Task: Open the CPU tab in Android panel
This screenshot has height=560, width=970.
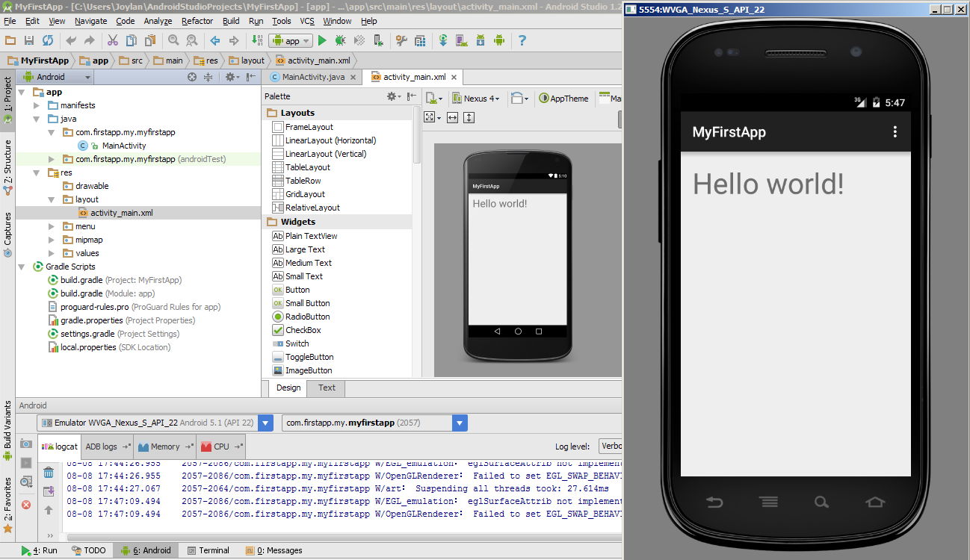Action: pos(221,447)
